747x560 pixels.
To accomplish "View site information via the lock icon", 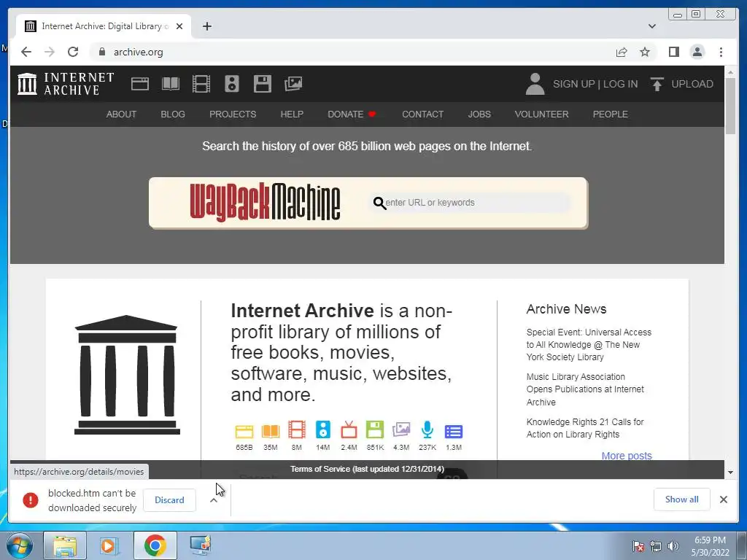I will click(x=101, y=52).
